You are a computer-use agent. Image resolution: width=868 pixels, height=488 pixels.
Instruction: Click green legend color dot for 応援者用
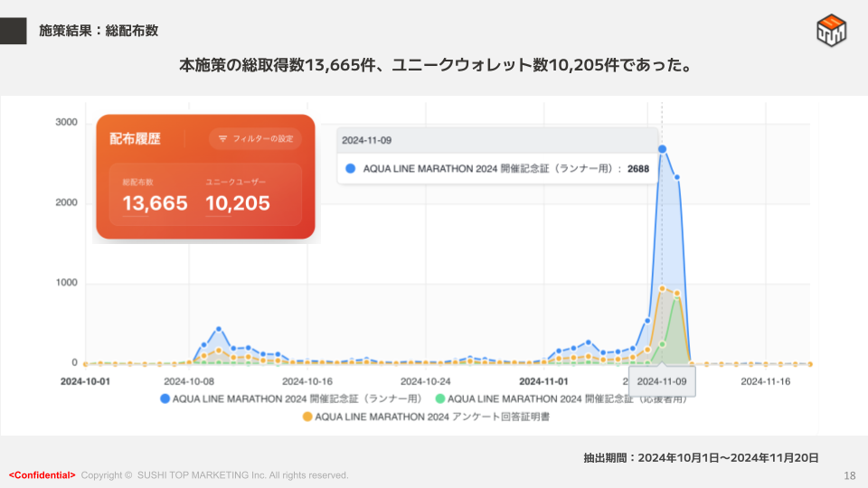[x=440, y=399]
